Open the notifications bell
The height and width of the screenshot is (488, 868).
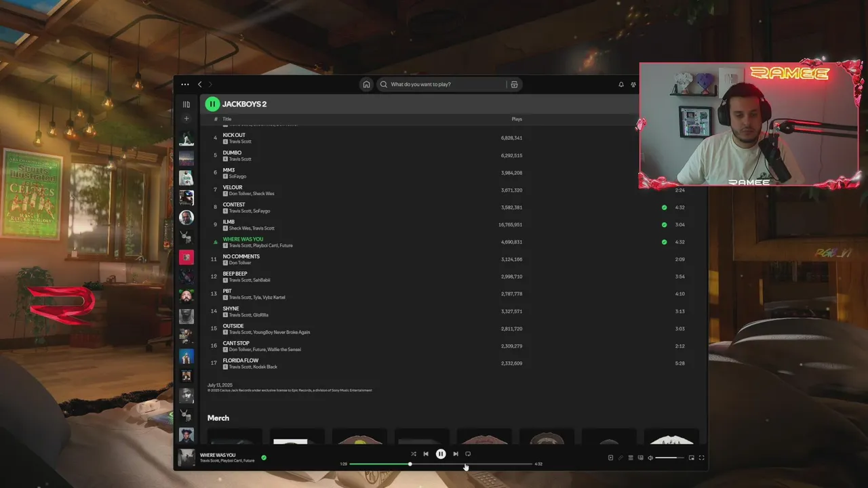620,84
